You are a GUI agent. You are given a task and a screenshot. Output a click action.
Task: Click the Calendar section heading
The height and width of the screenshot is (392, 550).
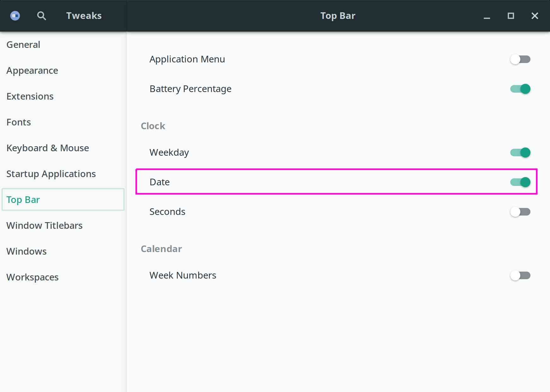click(161, 249)
